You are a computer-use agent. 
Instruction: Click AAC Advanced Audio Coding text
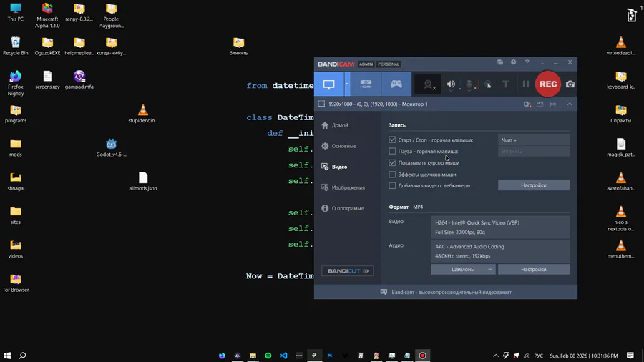tap(469, 247)
